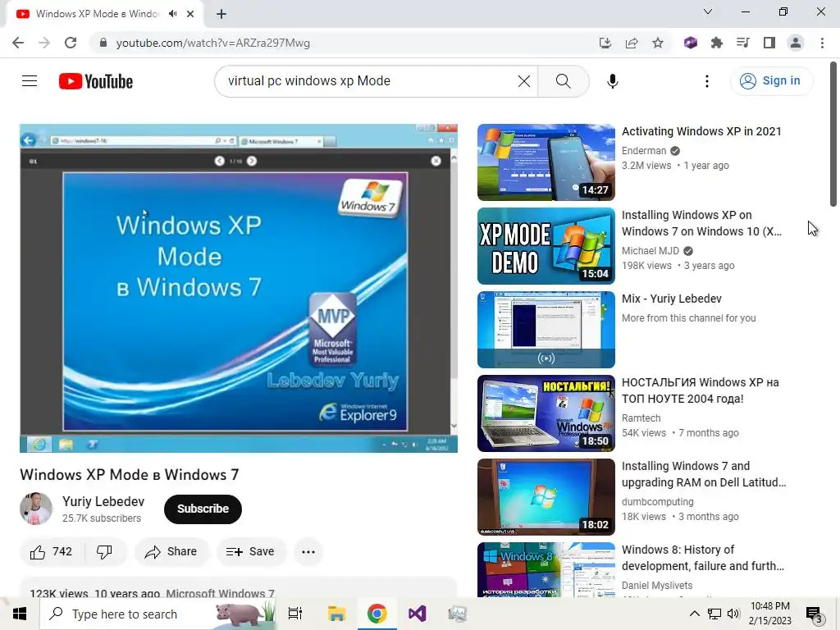Toggle Chrome side panel
The width and height of the screenshot is (840, 630).
coord(769,43)
